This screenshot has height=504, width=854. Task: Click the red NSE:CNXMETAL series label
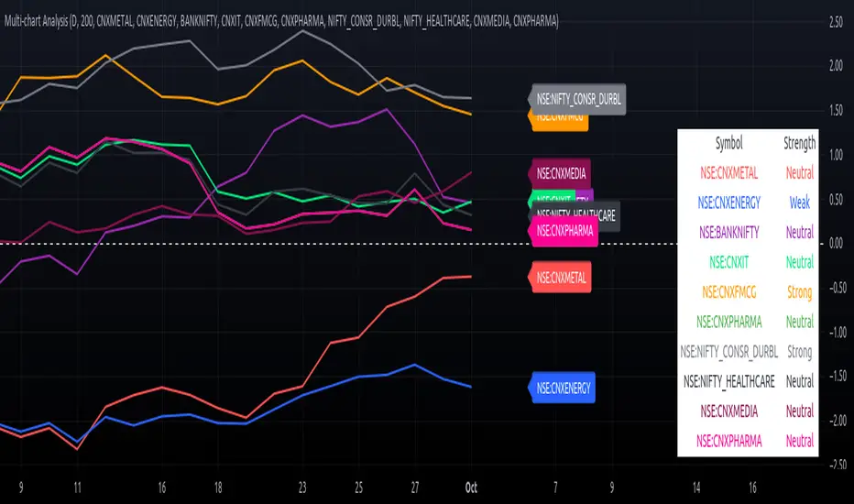coord(564,276)
